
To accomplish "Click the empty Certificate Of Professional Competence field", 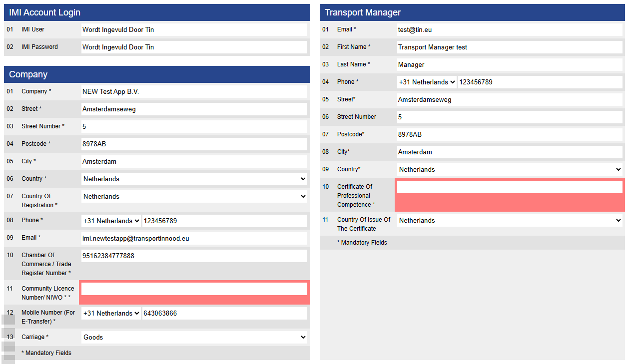I will (x=509, y=186).
